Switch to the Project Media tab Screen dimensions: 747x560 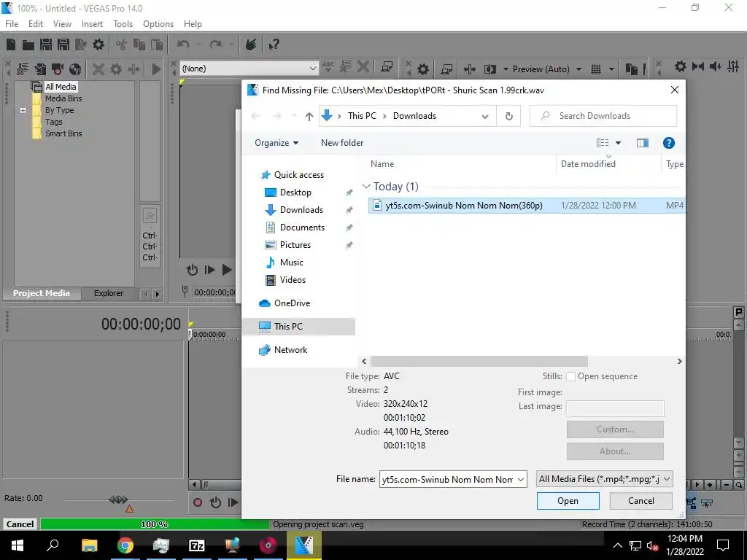[42, 293]
